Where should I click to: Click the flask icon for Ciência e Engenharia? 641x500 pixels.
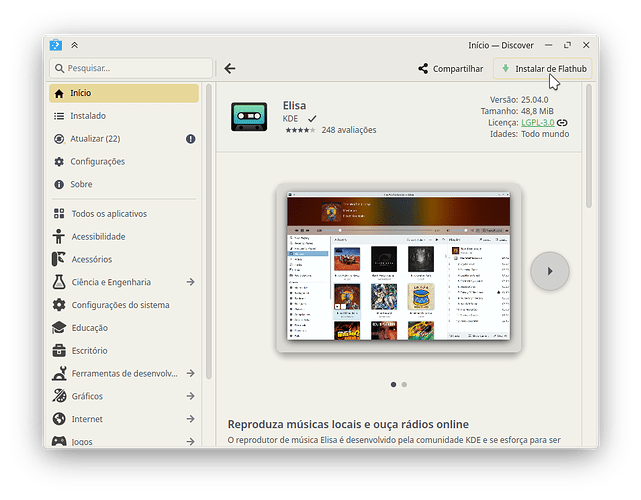click(59, 282)
